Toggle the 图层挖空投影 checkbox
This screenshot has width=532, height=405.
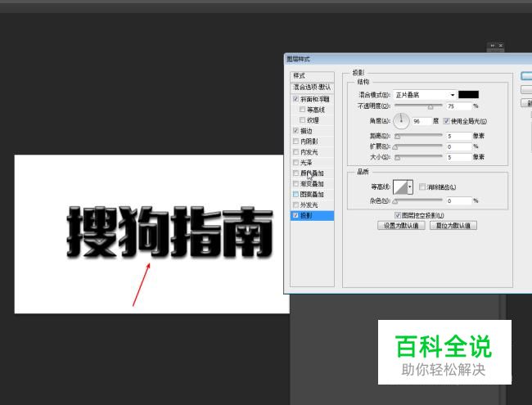click(398, 215)
